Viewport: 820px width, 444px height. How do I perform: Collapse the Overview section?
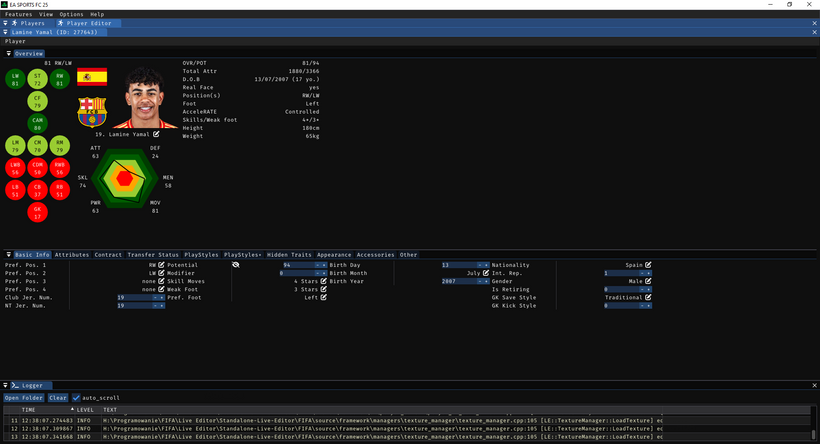(8, 53)
